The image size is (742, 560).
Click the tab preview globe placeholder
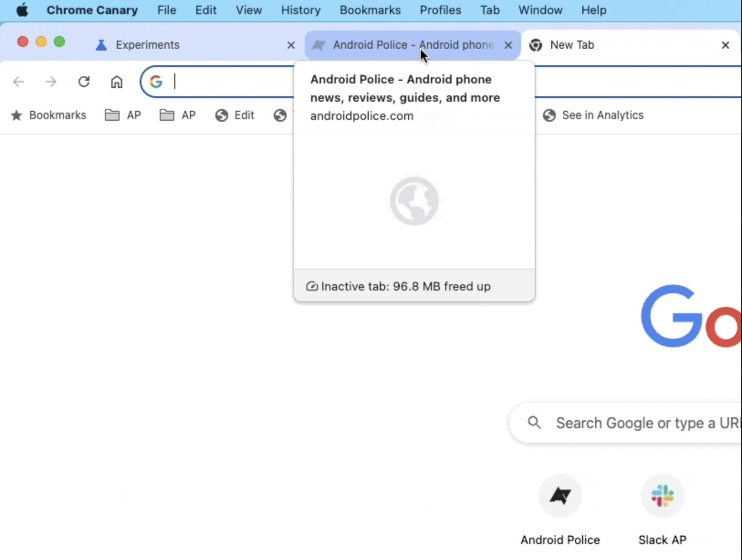tap(414, 201)
